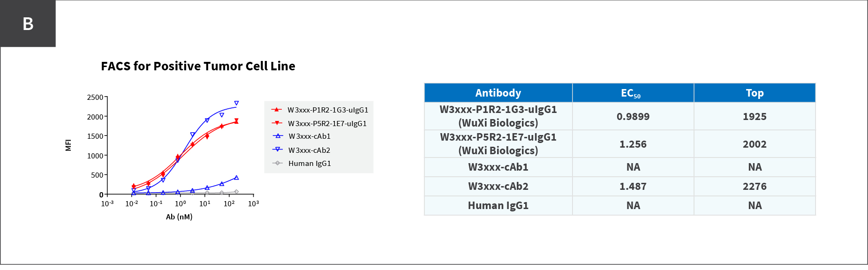Screen dimensions: 868x270
Task: Click the last blue triangle point of cAb1 curve
Action: (236, 178)
